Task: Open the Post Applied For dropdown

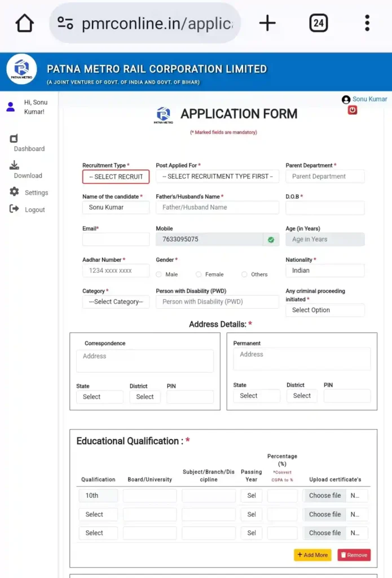Action: tap(217, 177)
